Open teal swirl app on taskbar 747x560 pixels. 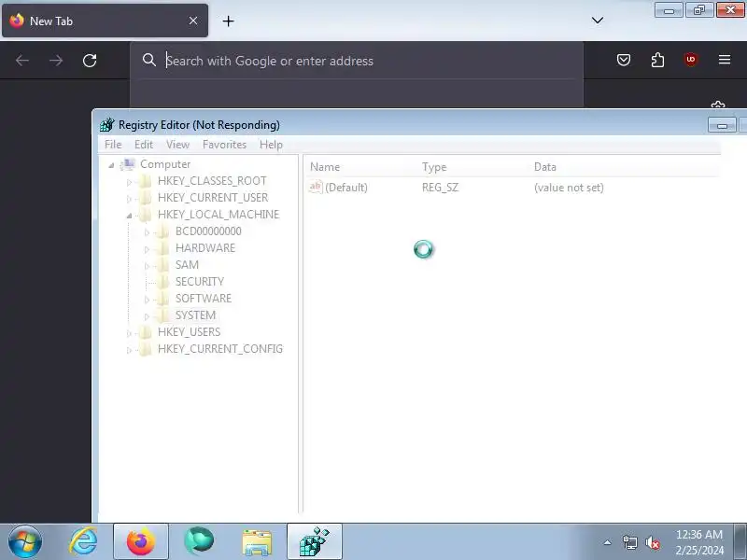point(199,541)
